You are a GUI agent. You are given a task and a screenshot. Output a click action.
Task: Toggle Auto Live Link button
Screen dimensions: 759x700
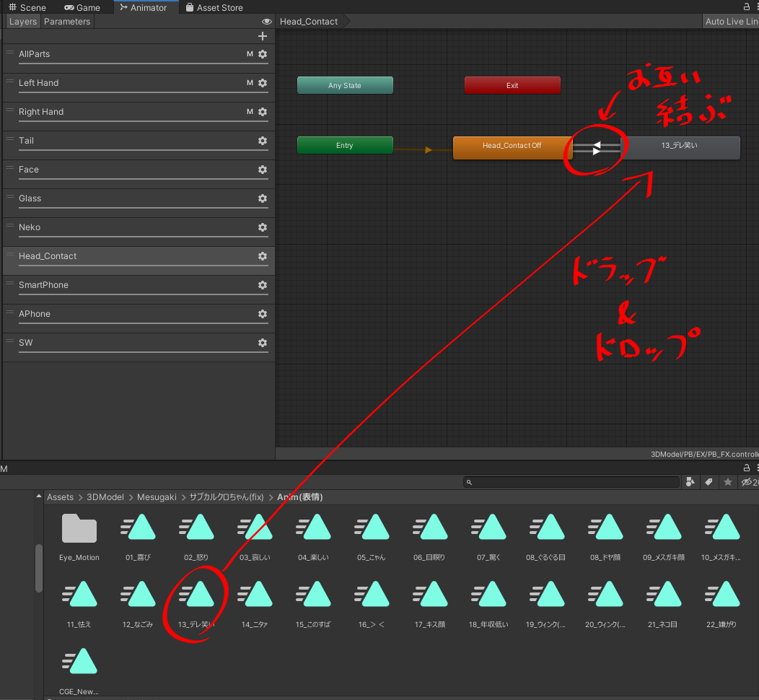[730, 22]
